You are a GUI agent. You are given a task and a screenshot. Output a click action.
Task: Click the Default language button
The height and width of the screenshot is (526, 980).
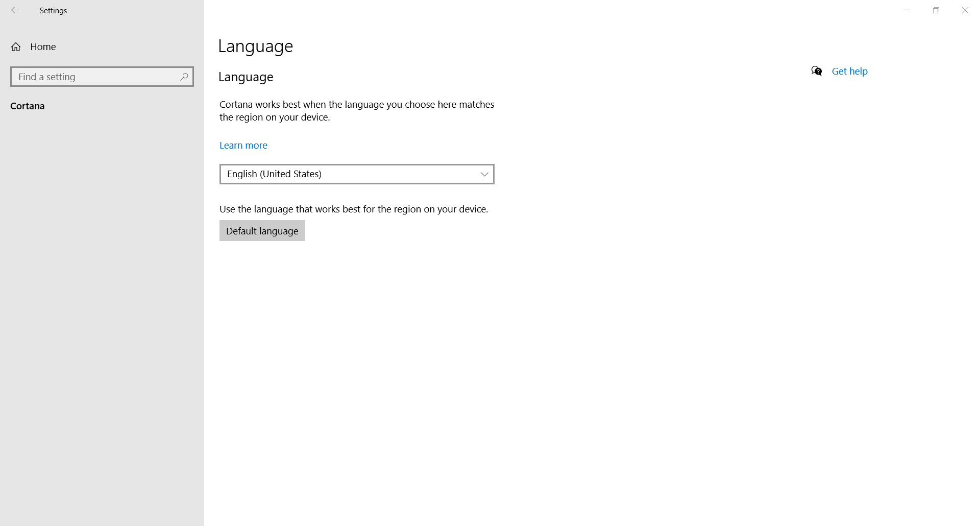262,231
